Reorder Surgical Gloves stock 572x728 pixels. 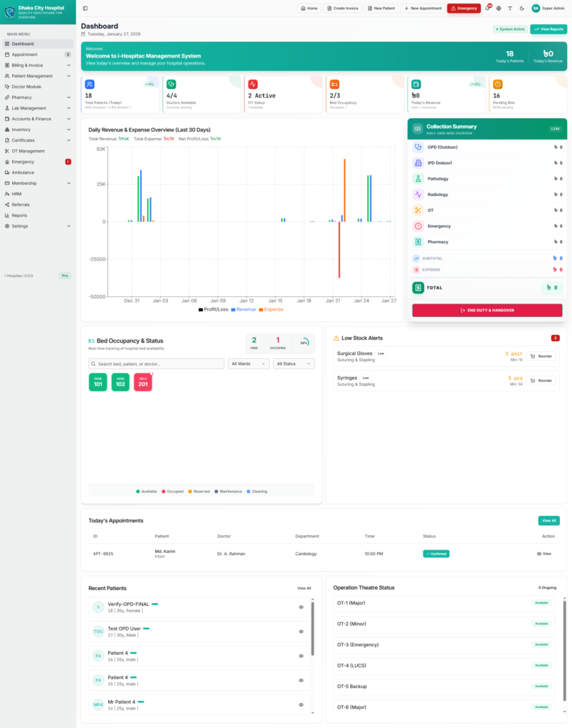pos(542,355)
